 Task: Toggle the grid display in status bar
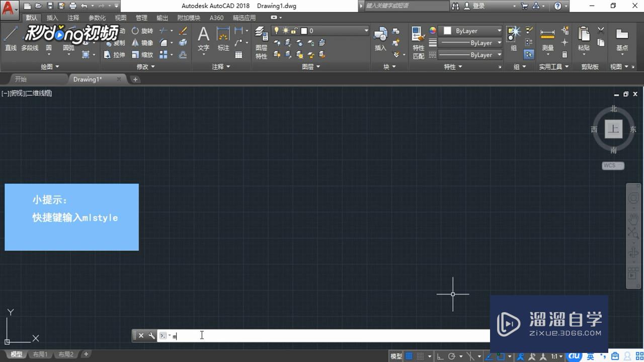pyautogui.click(x=410, y=356)
